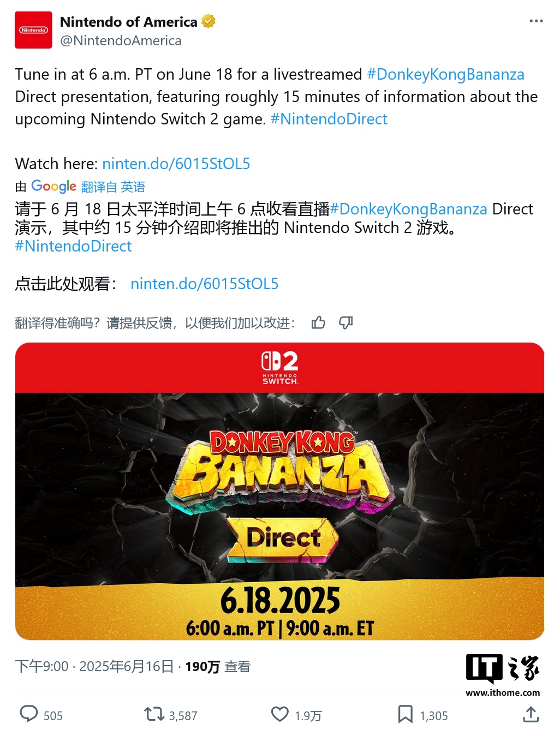Follow the Watch here ninten.do link
The image size is (560, 736).
tap(176, 164)
